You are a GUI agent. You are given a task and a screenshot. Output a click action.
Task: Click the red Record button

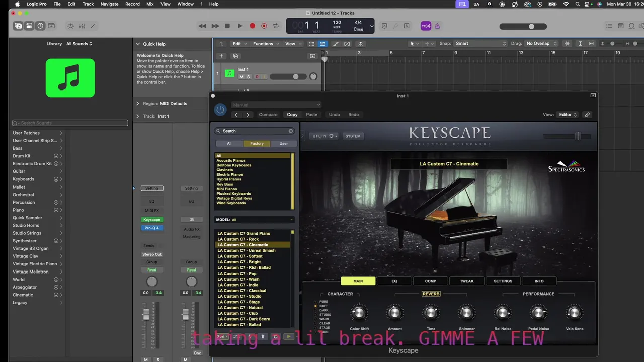tap(252, 26)
